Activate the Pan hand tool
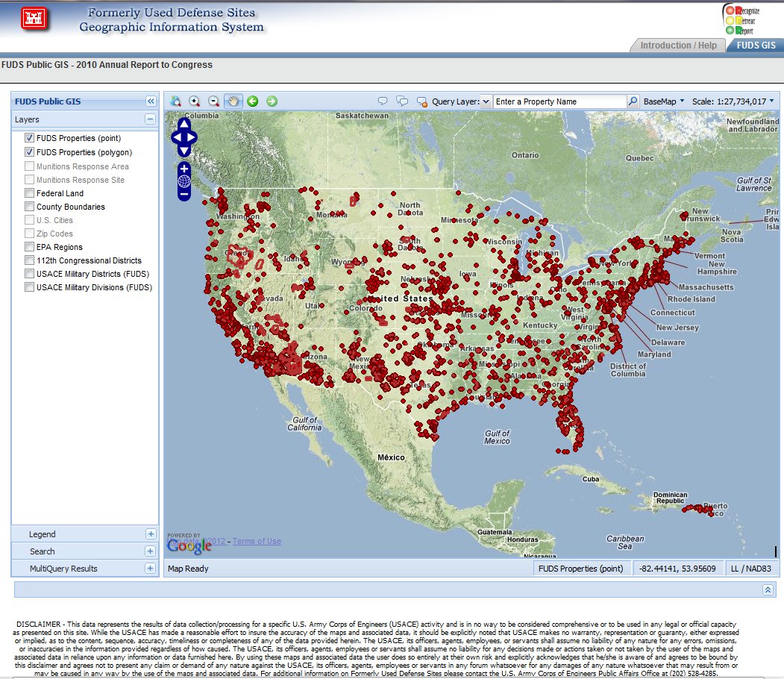 tap(233, 100)
